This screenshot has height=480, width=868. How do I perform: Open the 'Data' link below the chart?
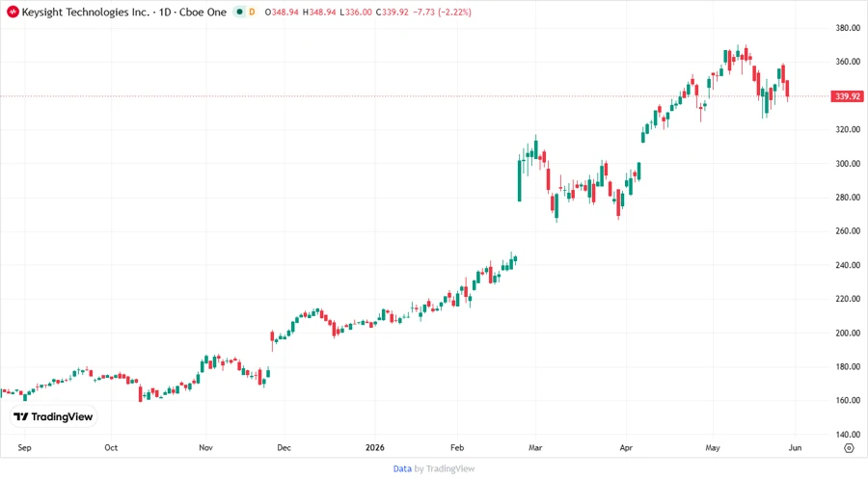[x=402, y=468]
